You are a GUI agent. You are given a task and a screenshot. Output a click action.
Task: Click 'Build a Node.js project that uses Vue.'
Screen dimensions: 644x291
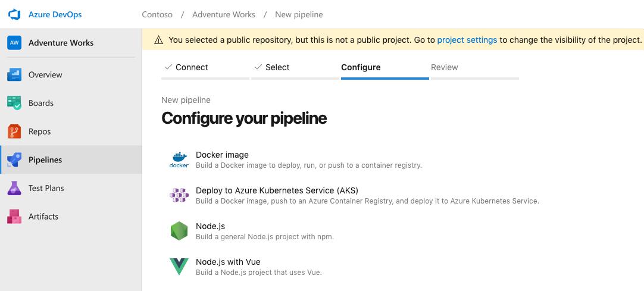point(259,273)
